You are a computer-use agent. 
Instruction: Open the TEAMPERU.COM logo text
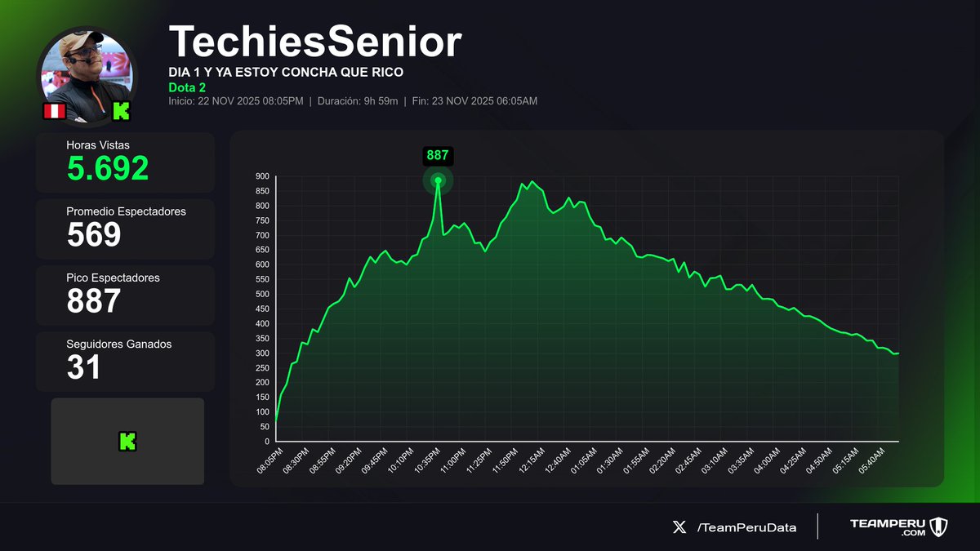coord(887,527)
